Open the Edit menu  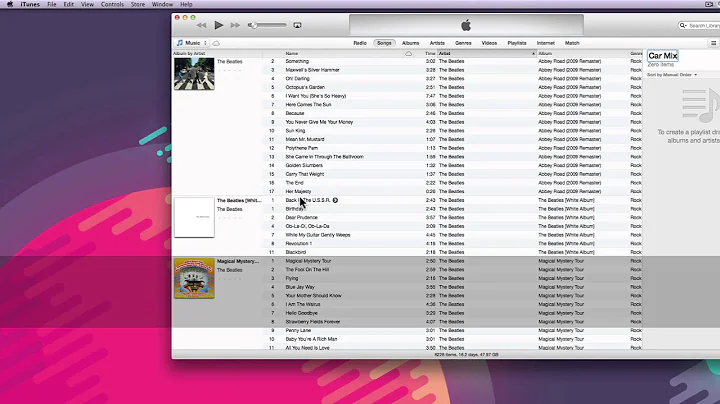coord(68,4)
